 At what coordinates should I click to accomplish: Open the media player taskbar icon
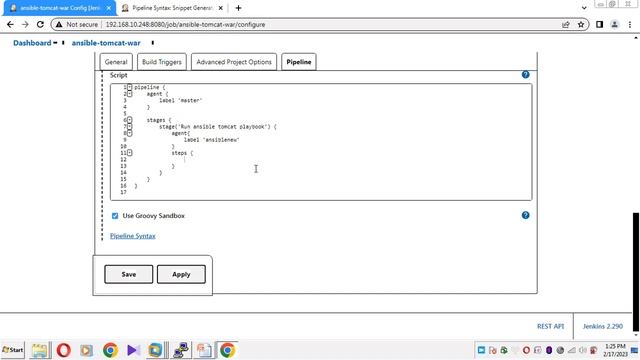coord(86,350)
